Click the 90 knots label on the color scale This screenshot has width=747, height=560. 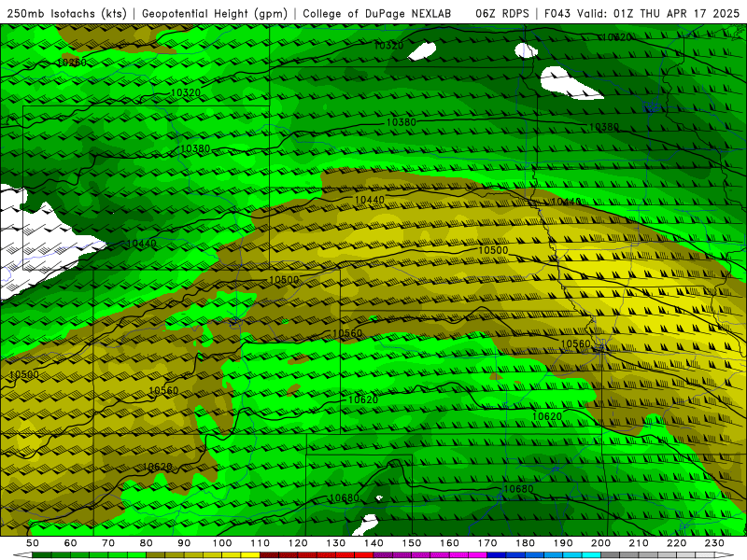point(184,543)
